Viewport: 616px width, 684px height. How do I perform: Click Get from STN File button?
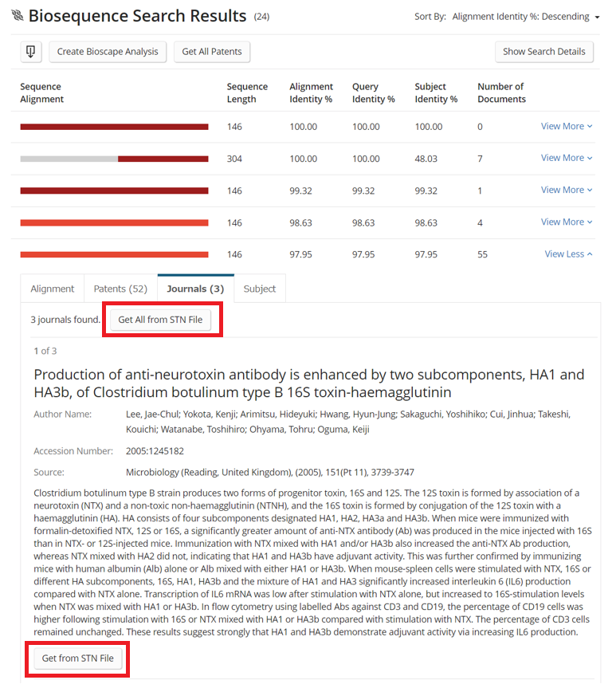pos(77,658)
